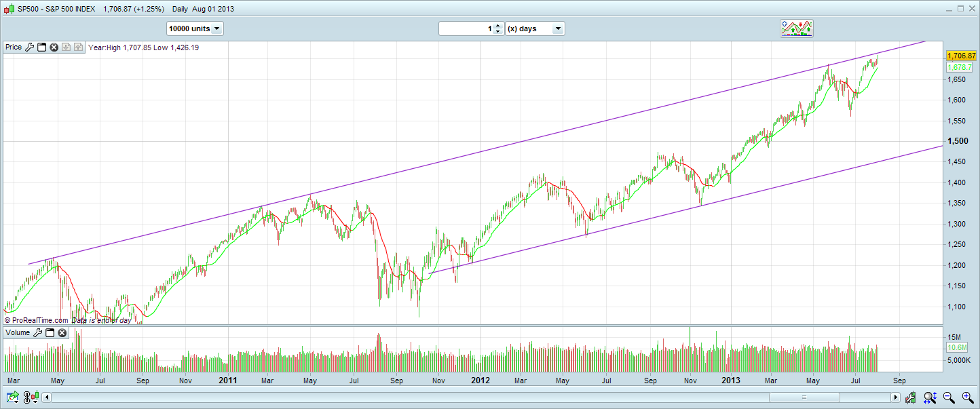
Task: Open the 10000 units dropdown
Action: 195,28
